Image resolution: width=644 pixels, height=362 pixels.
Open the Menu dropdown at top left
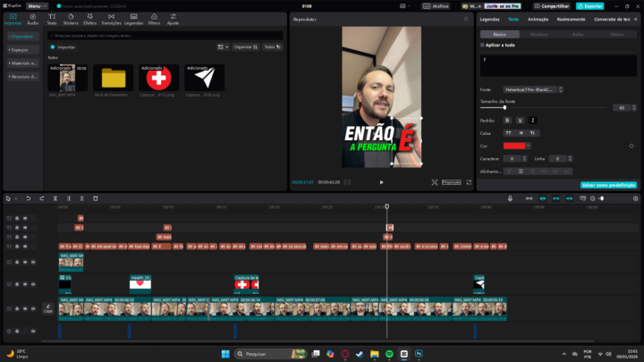pyautogui.click(x=36, y=5)
